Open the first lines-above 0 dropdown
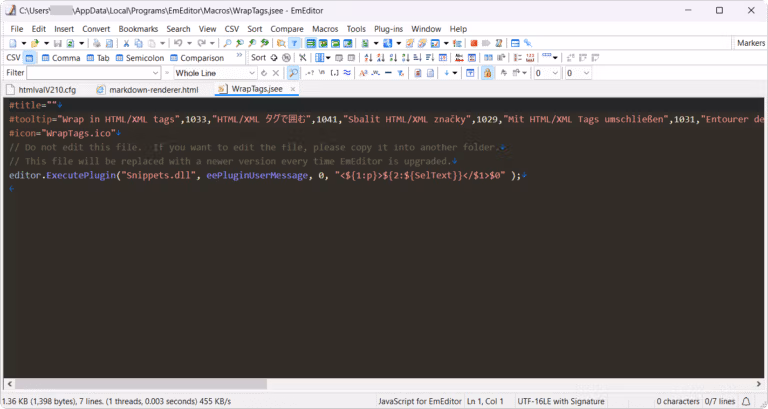The width and height of the screenshot is (768, 409). [555, 73]
